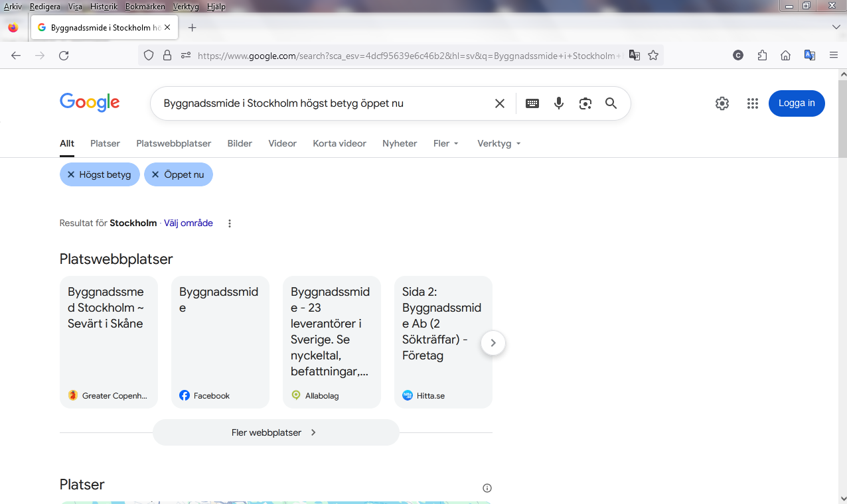Show next Platswebbplatser carousel cards
Screen dimensions: 847x504
[493, 343]
